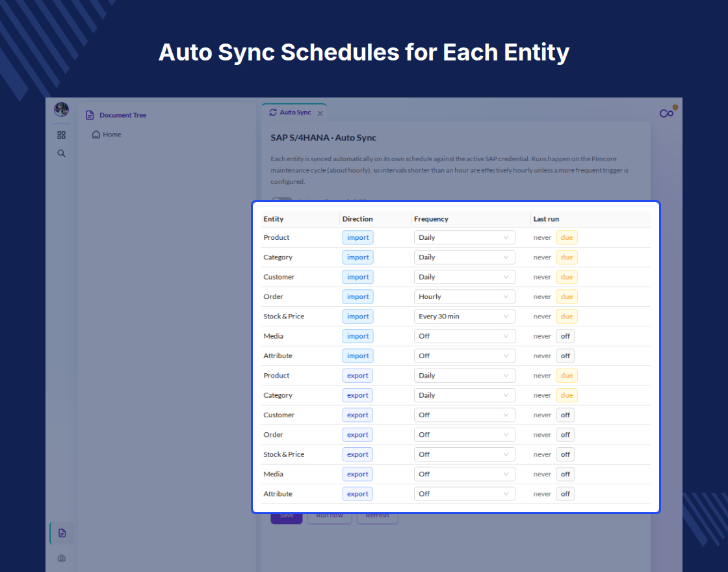
Task: Open Every 30 min dropdown for Stock & Price
Action: [464, 316]
